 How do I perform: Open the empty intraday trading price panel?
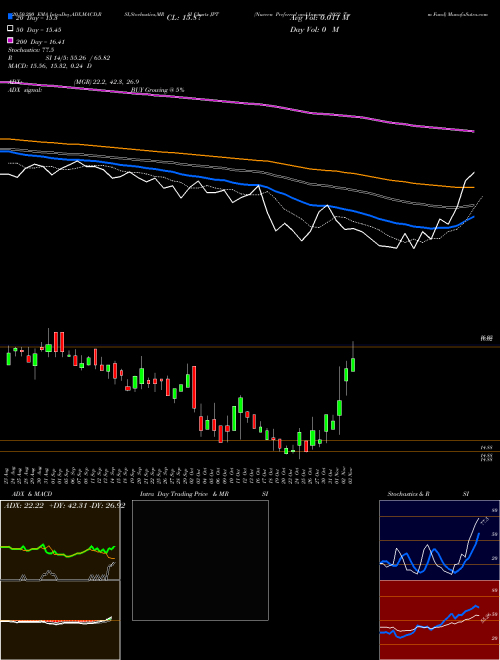pyautogui.click(x=200, y=560)
